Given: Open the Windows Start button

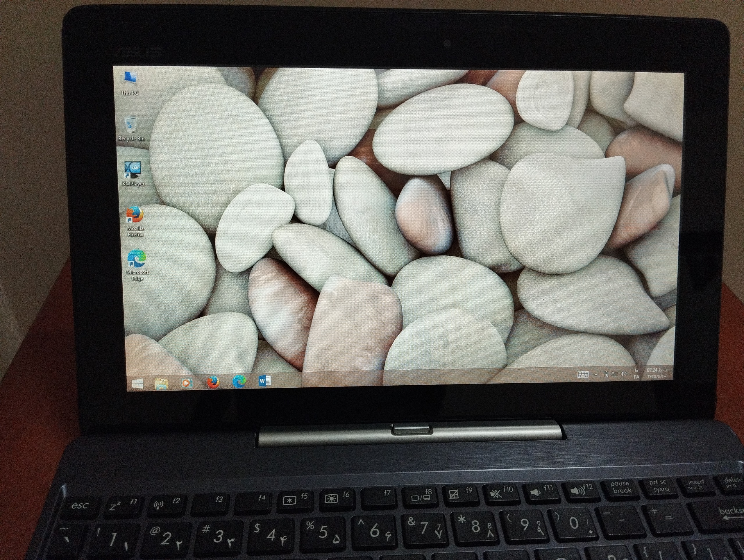Looking at the screenshot, I should click(x=137, y=383).
